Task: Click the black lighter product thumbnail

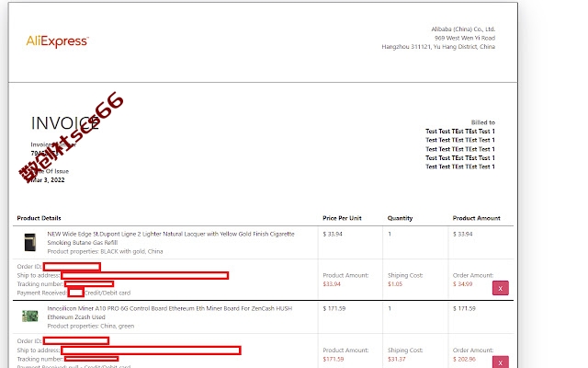Action: coord(30,242)
